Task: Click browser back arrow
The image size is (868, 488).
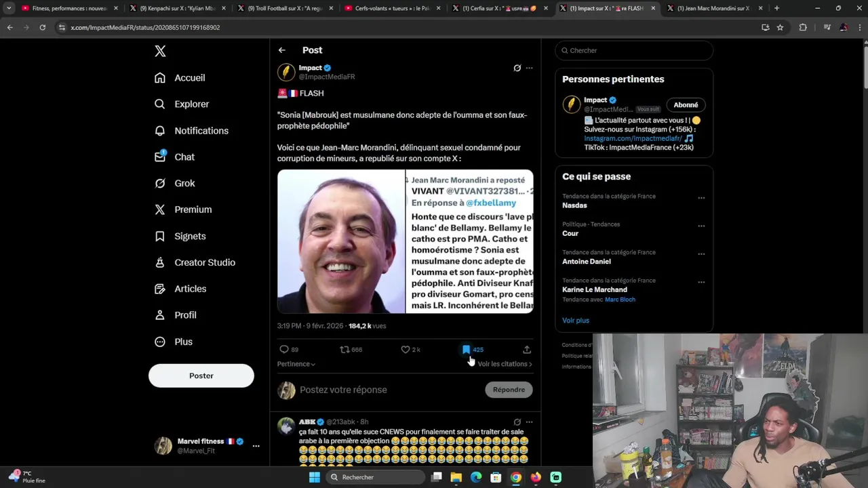Action: coord(9,27)
